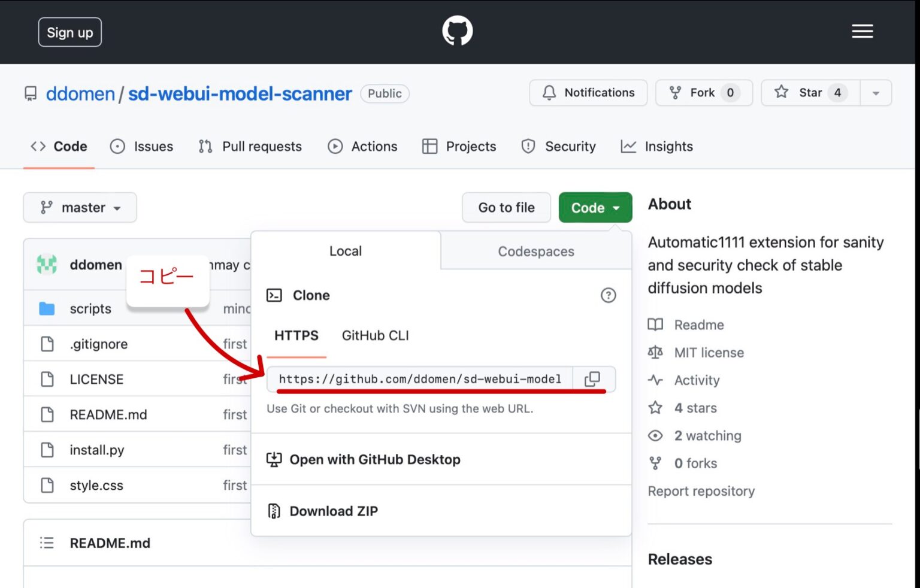Open the green Code dropdown
The width and height of the screenshot is (920, 588).
point(595,207)
